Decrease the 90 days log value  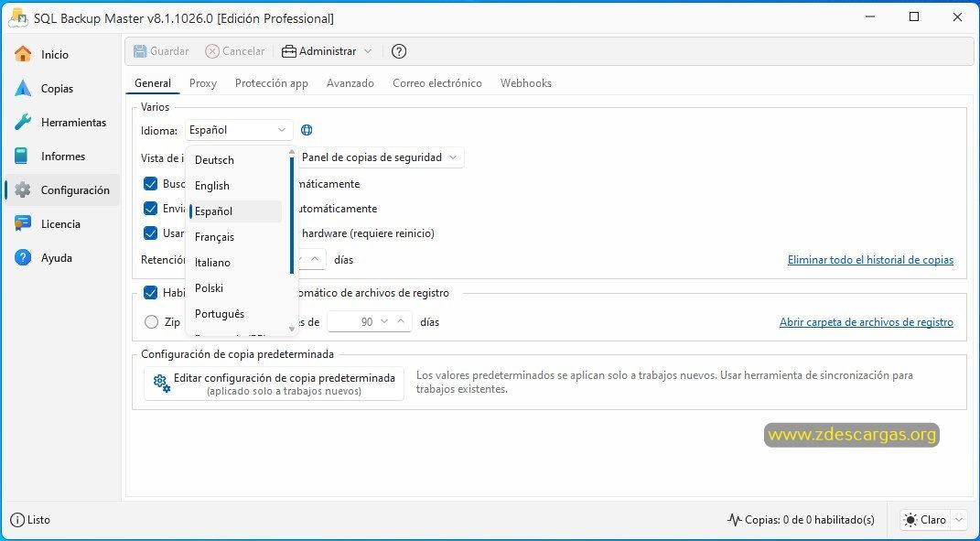tap(384, 322)
